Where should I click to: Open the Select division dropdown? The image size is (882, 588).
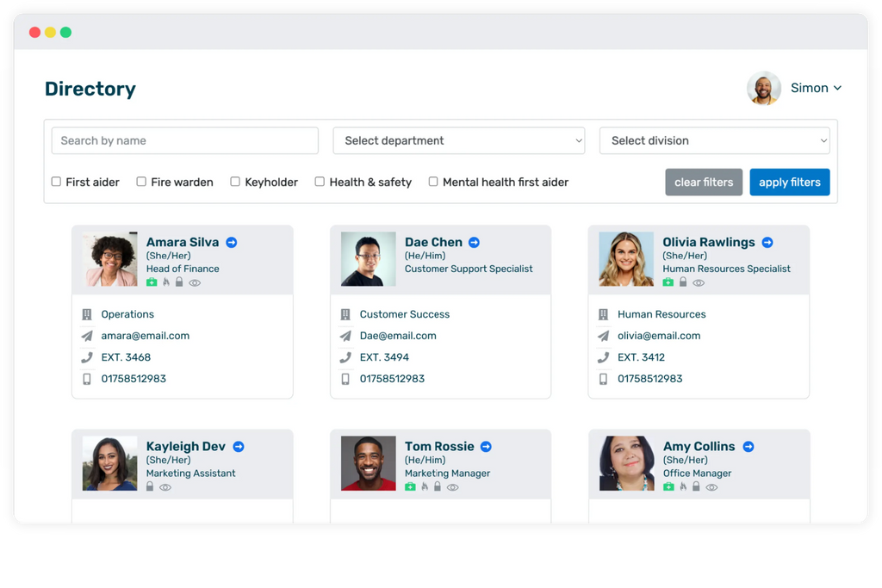tap(714, 140)
